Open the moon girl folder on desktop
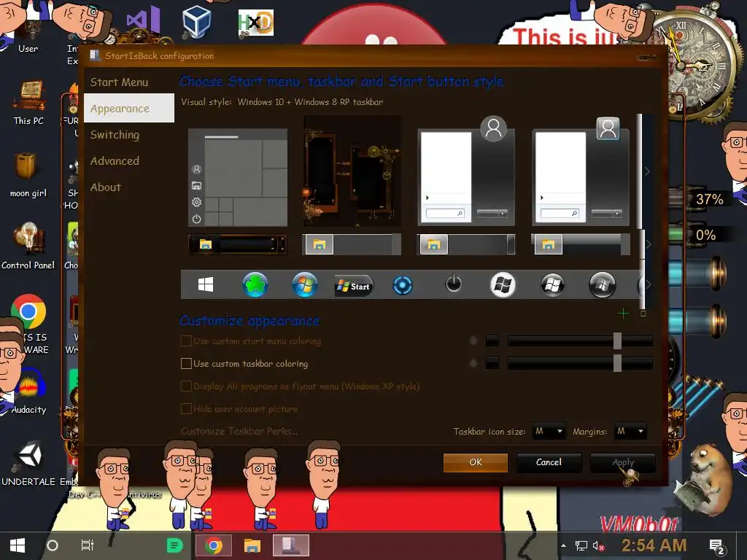Viewport: 747px width, 560px height. [28, 174]
